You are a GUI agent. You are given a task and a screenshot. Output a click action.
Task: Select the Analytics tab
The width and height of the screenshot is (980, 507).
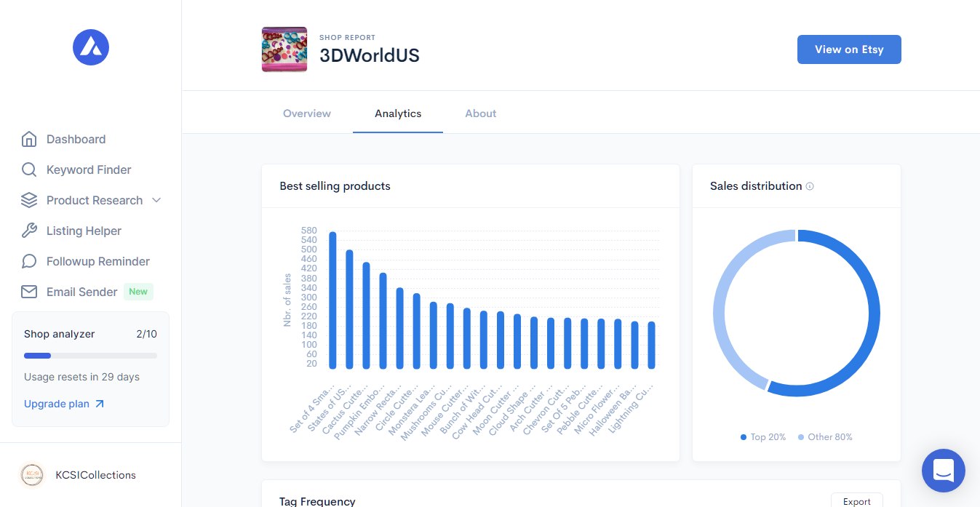[398, 113]
